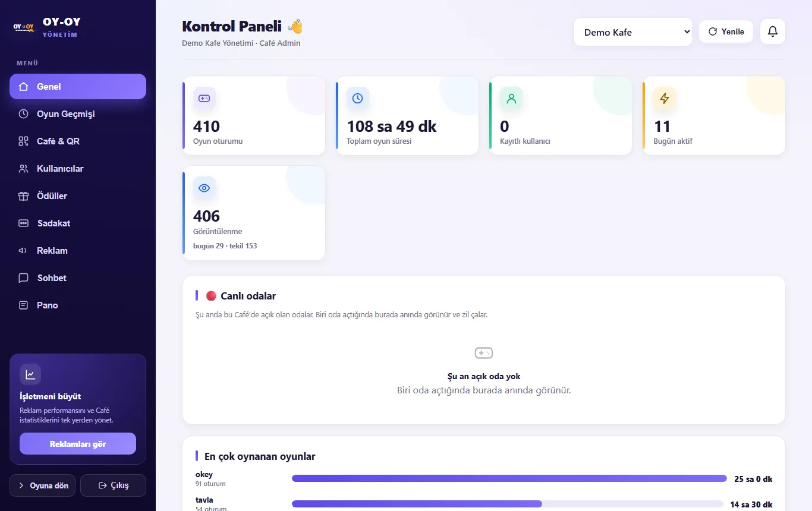This screenshot has width=812, height=511.
Task: Click the 406 Görüntülenme value
Action: [206, 216]
